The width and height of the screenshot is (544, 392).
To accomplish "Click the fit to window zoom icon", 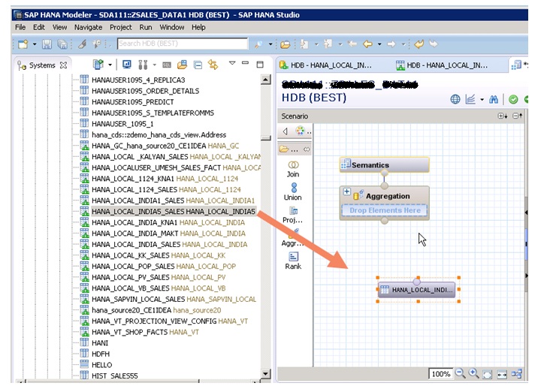I will click(488, 374).
